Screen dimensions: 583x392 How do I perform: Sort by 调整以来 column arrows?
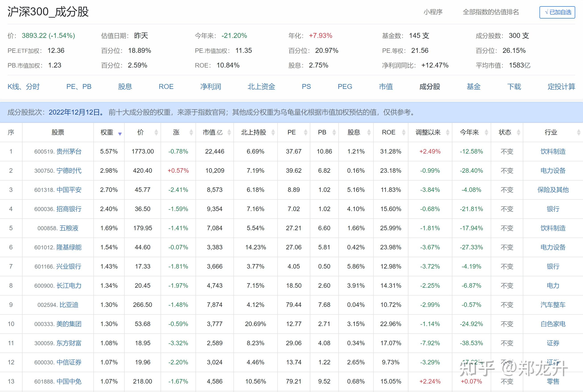click(448, 132)
